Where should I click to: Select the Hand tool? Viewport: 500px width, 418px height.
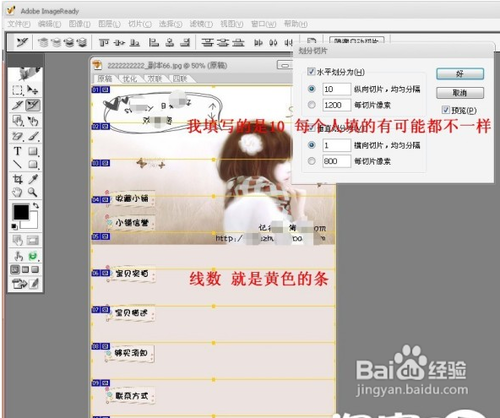coord(17,192)
